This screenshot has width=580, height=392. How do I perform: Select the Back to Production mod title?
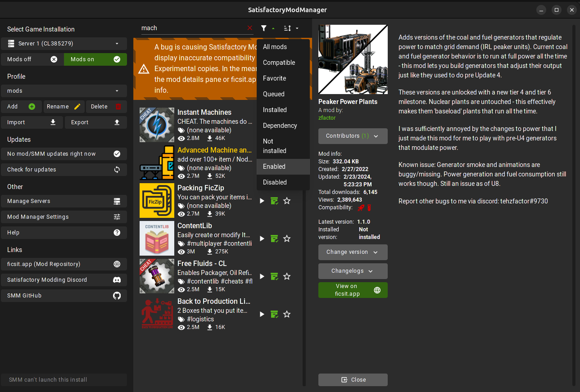coord(214,302)
